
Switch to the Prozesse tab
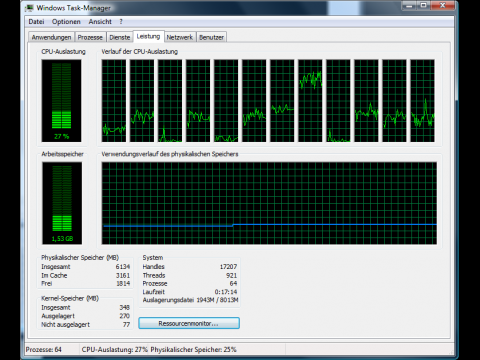click(90, 37)
